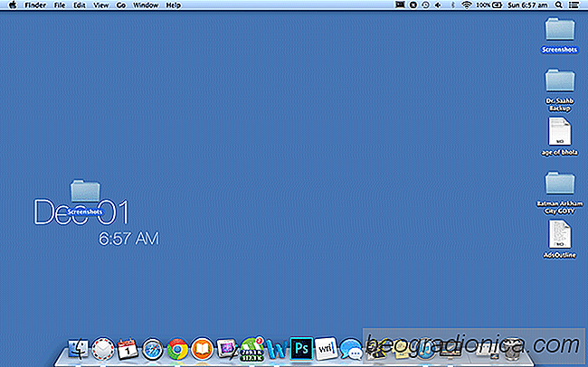
Task: Select the Dr. Saahb Backup folder
Action: [559, 90]
